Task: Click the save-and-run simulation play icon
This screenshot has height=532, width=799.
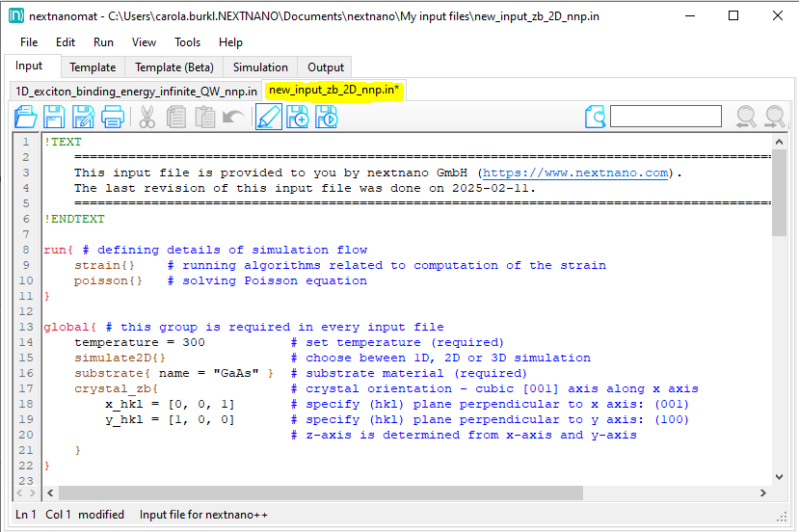Action: (x=327, y=118)
